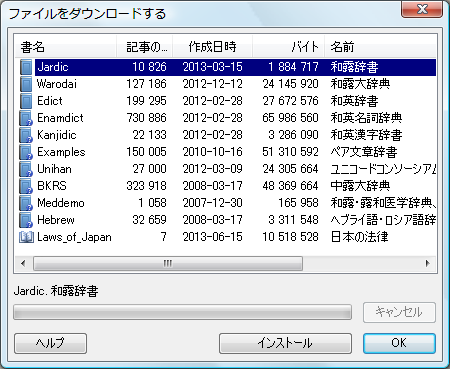Select the Kanjidic row name

(x=57, y=135)
